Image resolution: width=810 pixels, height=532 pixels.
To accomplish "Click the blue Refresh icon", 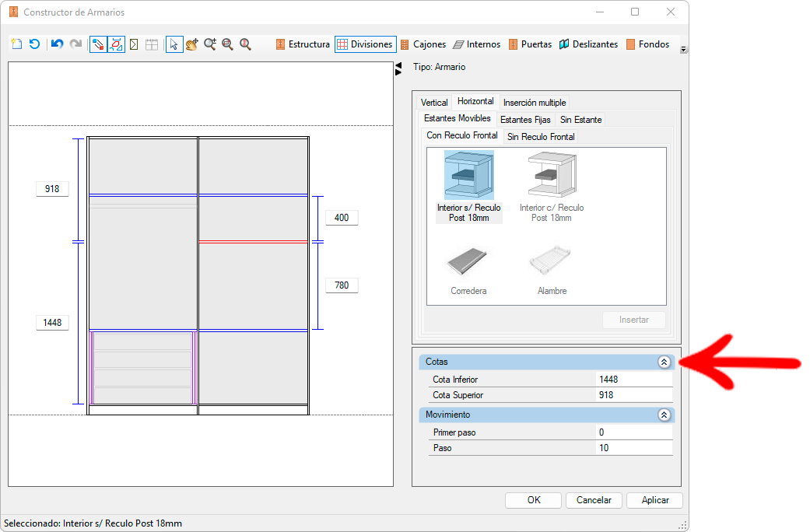I will click(34, 44).
